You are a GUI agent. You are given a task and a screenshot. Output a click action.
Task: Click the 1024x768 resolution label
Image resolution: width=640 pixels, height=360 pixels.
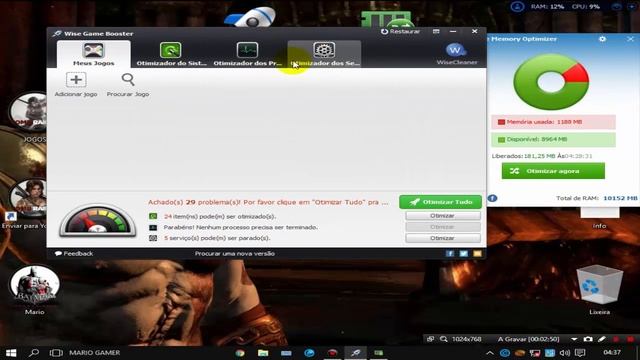(467, 339)
